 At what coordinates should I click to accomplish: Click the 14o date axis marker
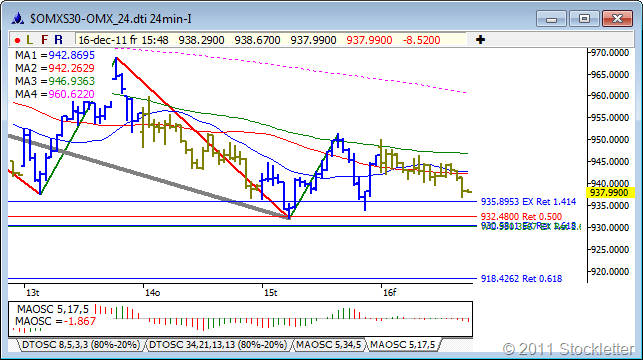152,293
